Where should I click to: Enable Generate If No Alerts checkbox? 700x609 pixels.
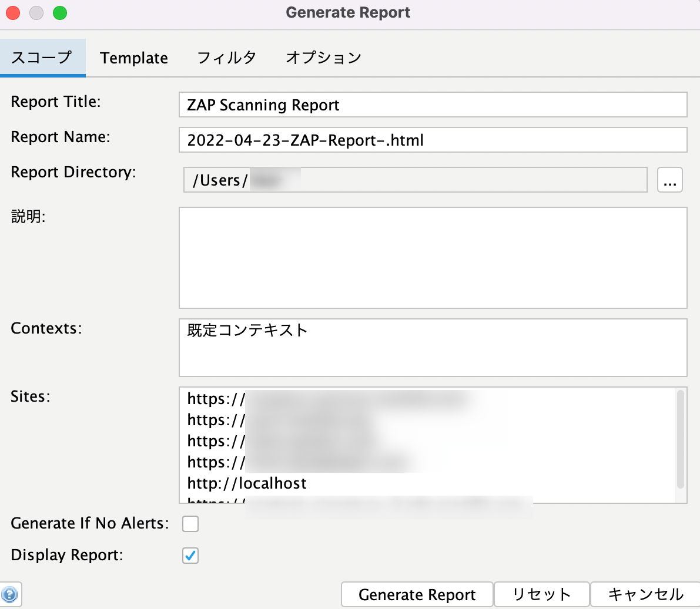[x=190, y=524]
